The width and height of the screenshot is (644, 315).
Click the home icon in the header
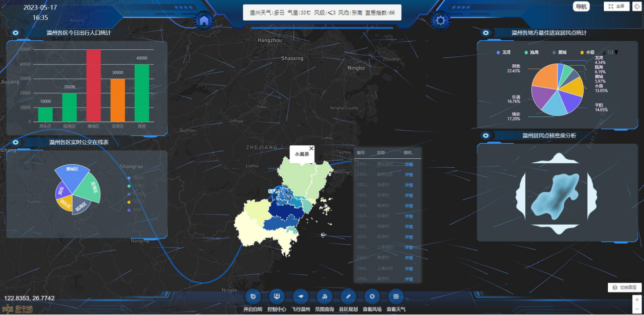pos(204,21)
